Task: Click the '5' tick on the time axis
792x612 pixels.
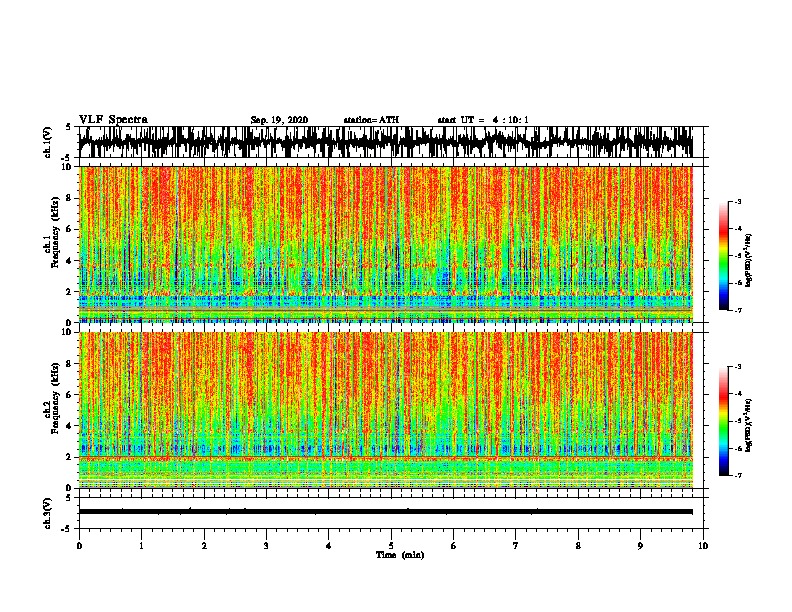Action: tap(391, 545)
